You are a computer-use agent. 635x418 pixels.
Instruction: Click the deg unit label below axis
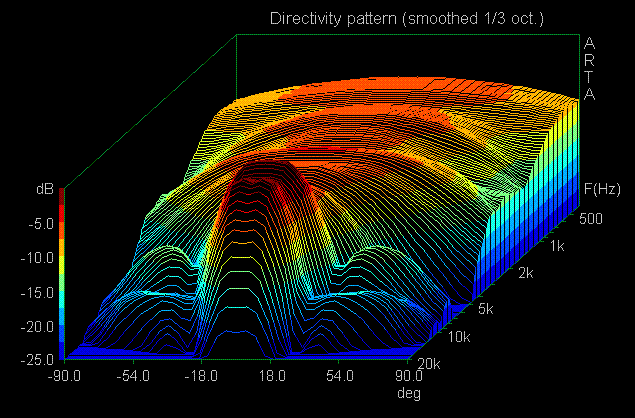tap(410, 393)
